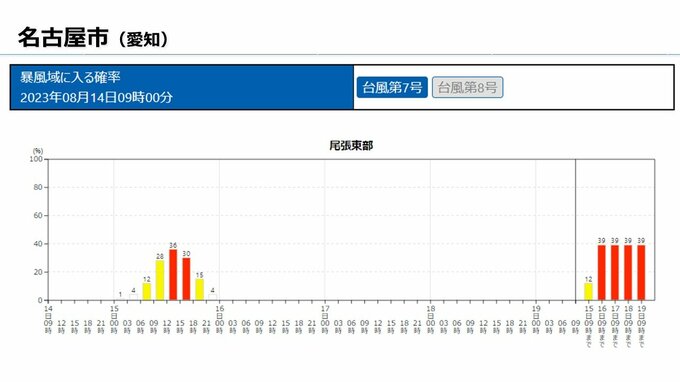The width and height of the screenshot is (680, 382).
Task: Click the 100 percent y-axis label
Action: click(x=36, y=159)
